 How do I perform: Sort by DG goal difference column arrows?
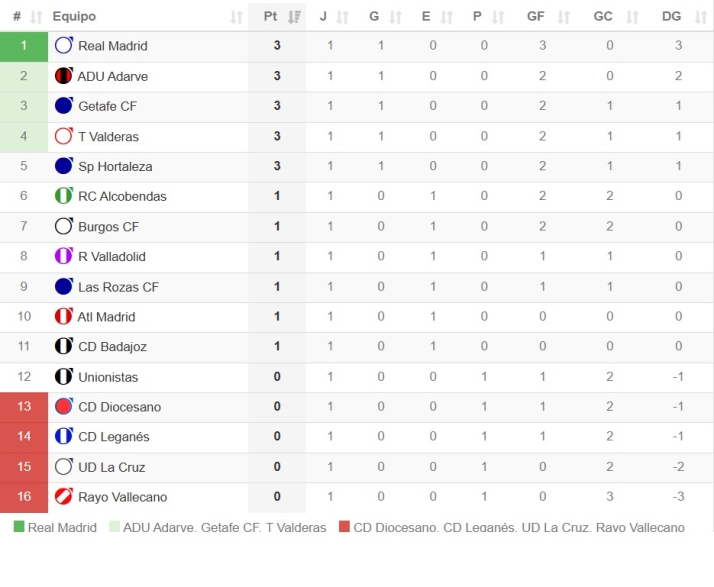coord(700,17)
